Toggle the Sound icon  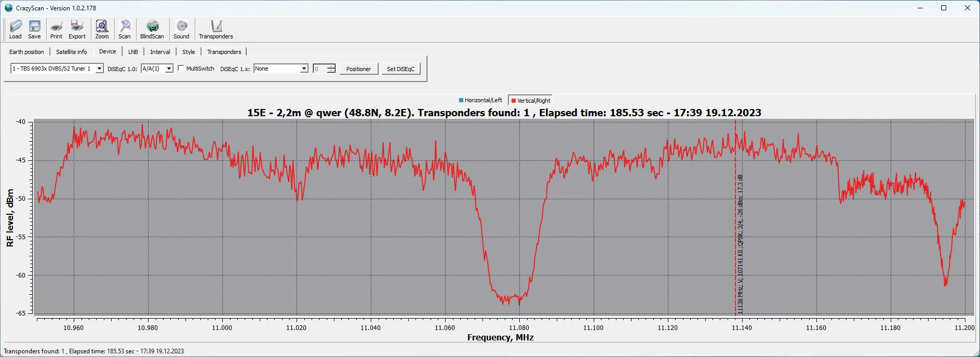coord(181,29)
